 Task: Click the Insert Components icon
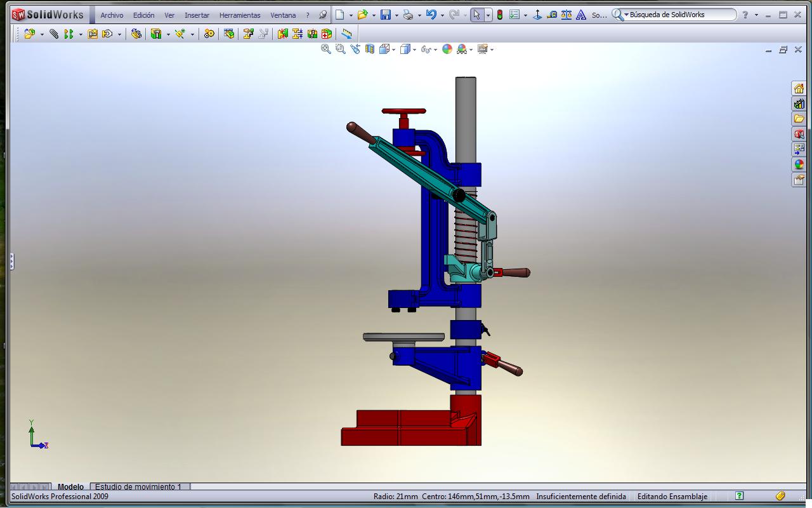pyautogui.click(x=29, y=34)
